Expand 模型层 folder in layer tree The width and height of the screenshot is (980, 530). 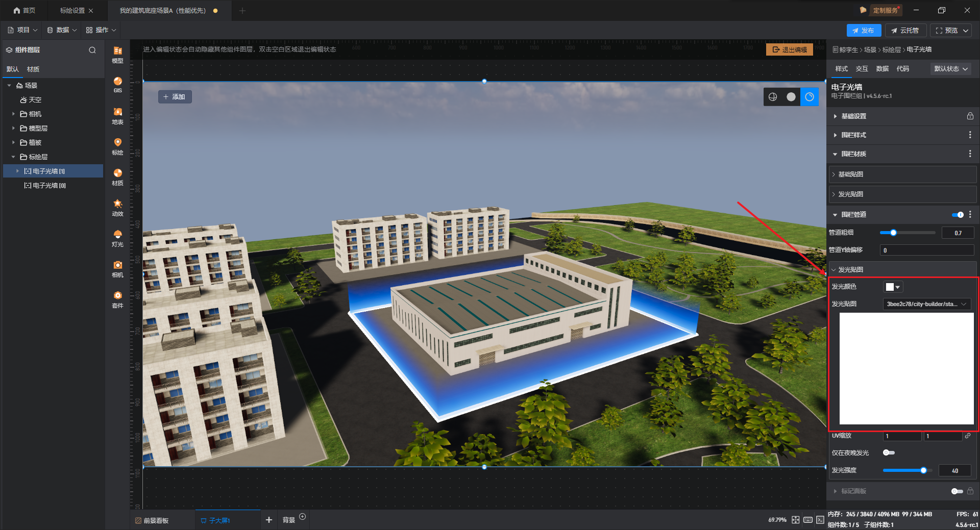point(13,129)
